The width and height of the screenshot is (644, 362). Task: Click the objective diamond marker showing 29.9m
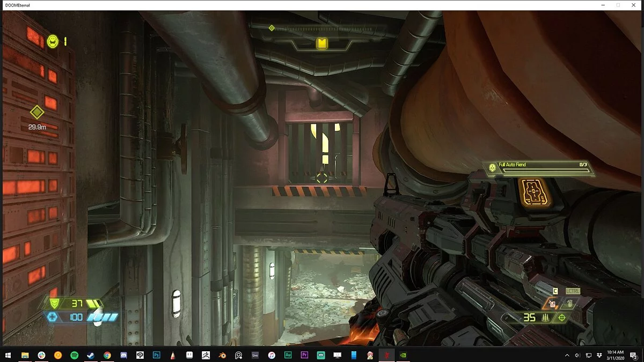click(x=36, y=112)
